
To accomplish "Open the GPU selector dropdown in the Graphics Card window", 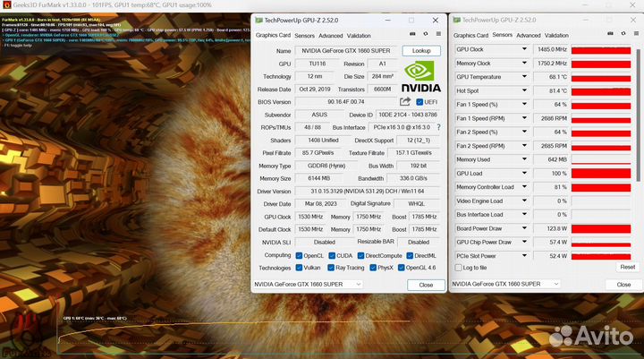I will [308, 284].
